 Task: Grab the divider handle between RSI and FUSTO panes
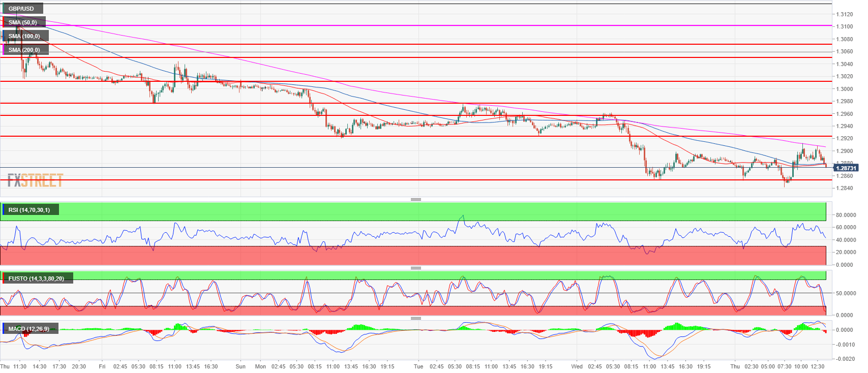point(416,268)
